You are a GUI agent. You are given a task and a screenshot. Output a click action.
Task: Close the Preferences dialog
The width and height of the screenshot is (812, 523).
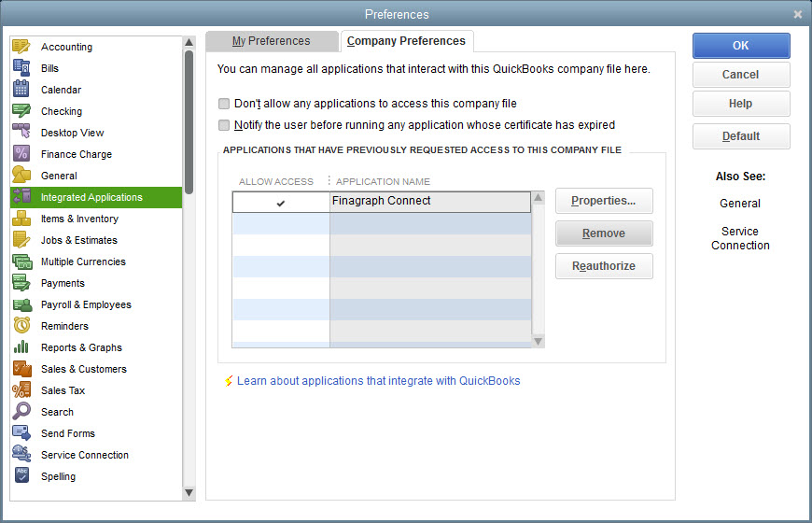(797, 15)
